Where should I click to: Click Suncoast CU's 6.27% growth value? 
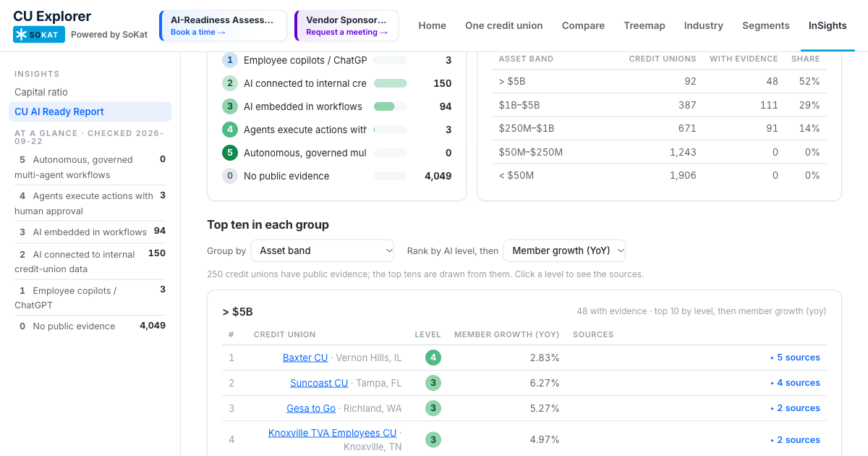pyautogui.click(x=545, y=383)
